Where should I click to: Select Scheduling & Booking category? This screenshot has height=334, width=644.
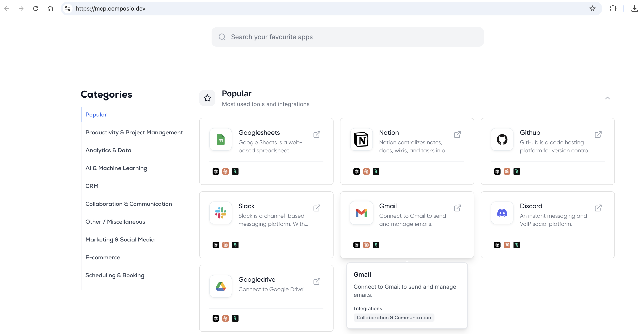pos(115,275)
